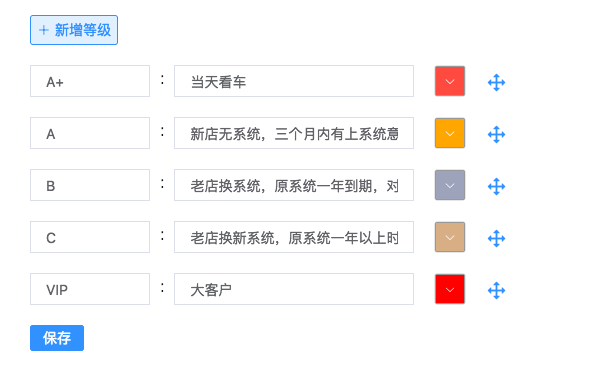Open the bright red color dropdown for VIP
This screenshot has height=369, width=597.
click(450, 289)
